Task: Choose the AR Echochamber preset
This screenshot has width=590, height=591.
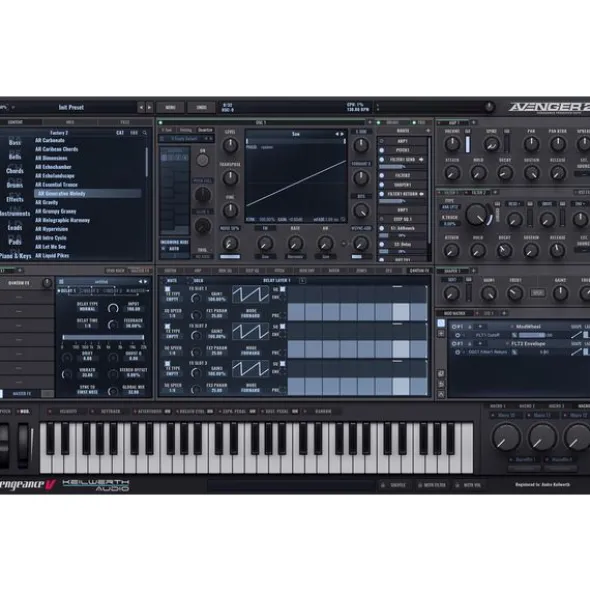Action: point(53,167)
